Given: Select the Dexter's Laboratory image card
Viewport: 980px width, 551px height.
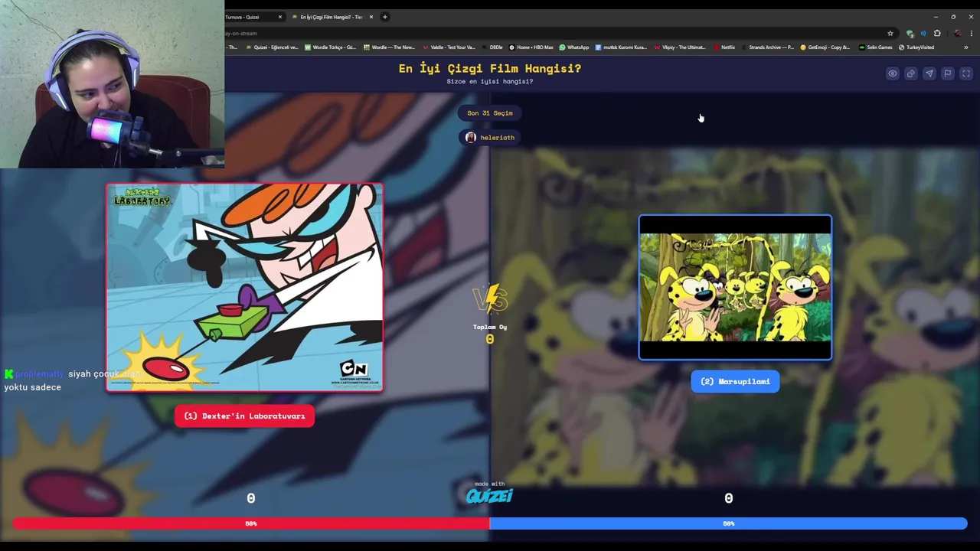Looking at the screenshot, I should click(244, 287).
